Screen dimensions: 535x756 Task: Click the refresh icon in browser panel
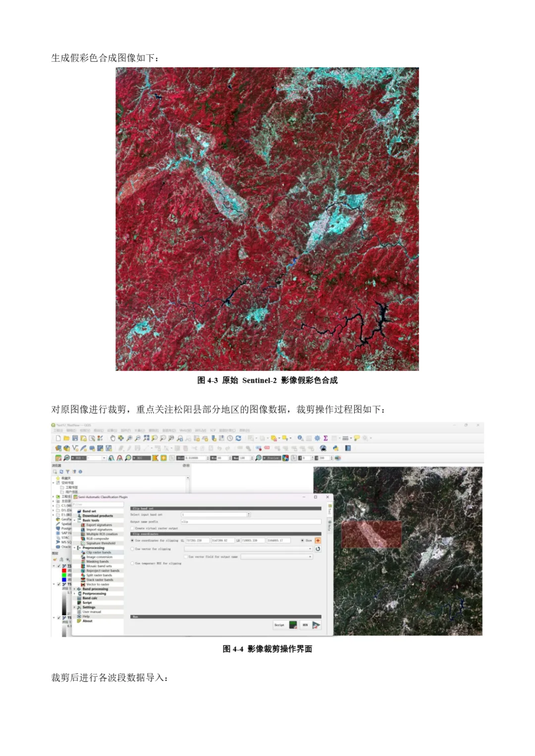[x=61, y=472]
